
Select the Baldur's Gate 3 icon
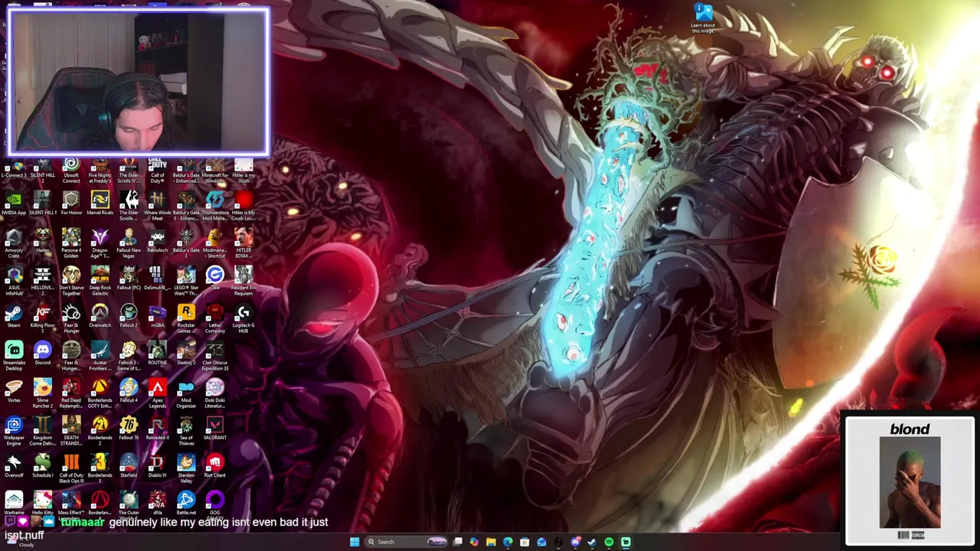[186, 243]
